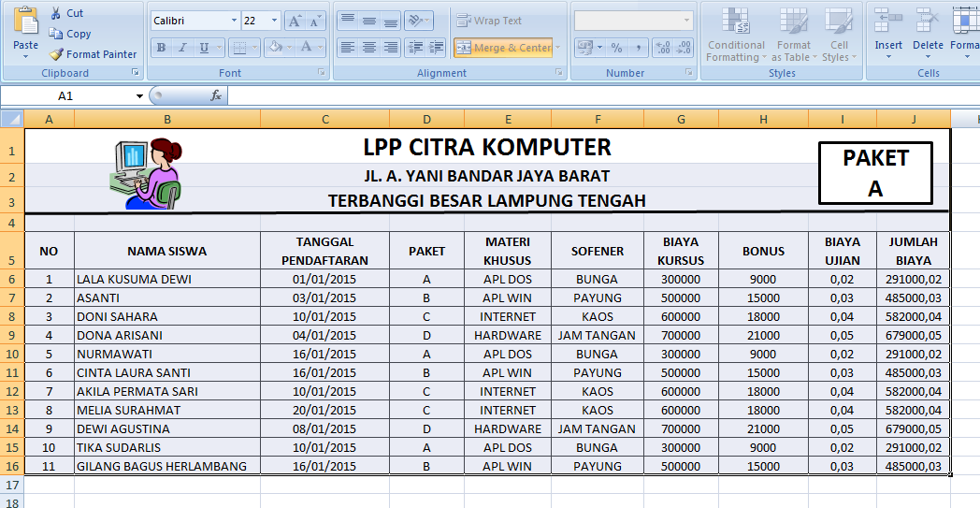This screenshot has height=508, width=980.
Task: Click the Name Box showing A1
Action: [x=67, y=95]
